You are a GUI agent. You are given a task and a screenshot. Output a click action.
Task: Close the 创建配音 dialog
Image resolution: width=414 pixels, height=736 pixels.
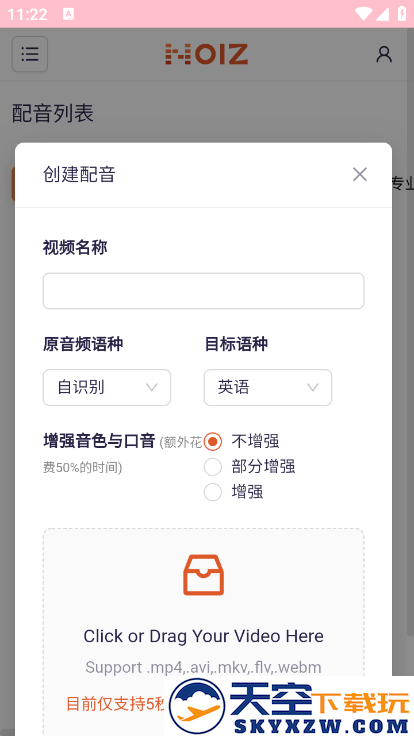(x=360, y=175)
